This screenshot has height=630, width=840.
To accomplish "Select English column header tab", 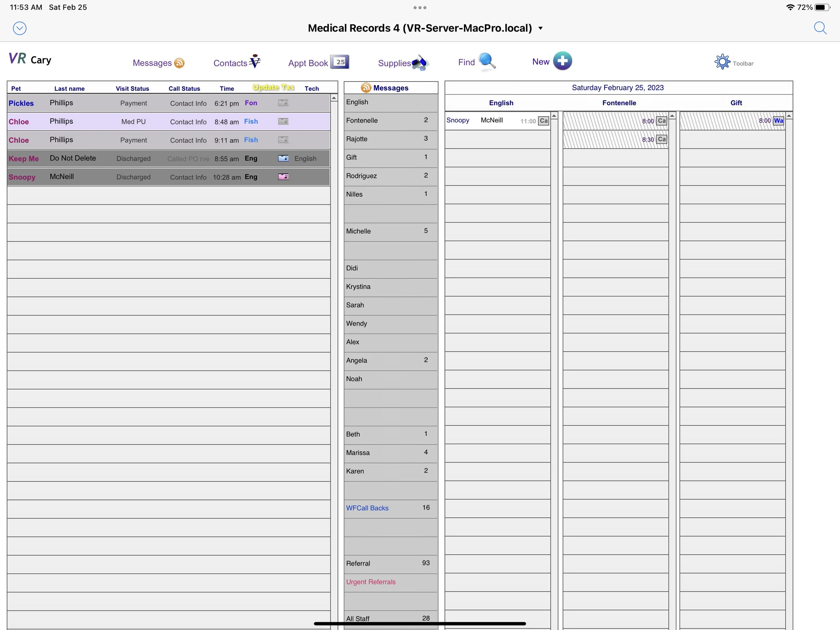I will [501, 103].
